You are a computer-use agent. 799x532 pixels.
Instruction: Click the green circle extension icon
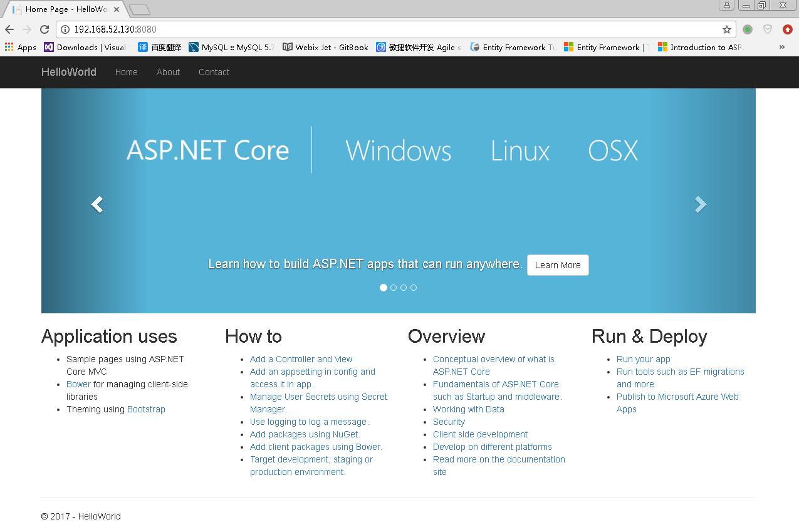click(748, 29)
